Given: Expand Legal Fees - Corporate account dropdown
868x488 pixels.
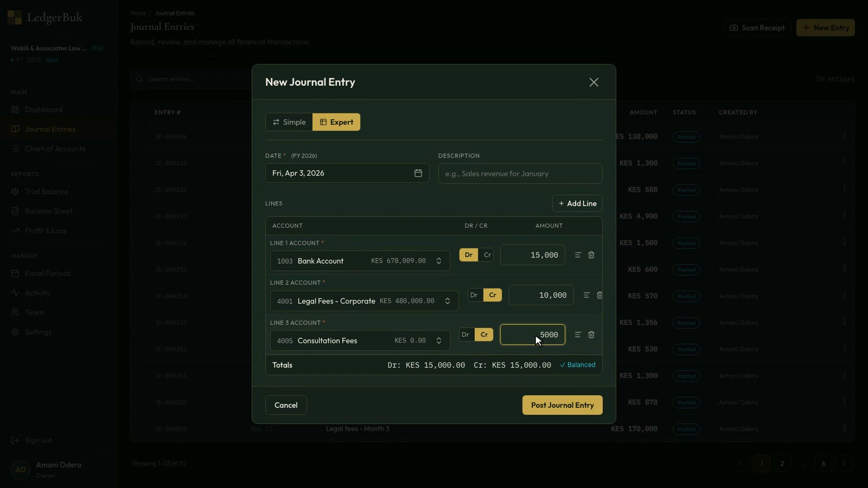Looking at the screenshot, I should point(364,301).
